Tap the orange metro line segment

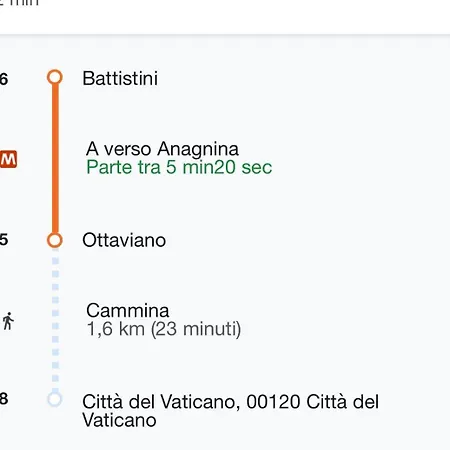pyautogui.click(x=55, y=159)
